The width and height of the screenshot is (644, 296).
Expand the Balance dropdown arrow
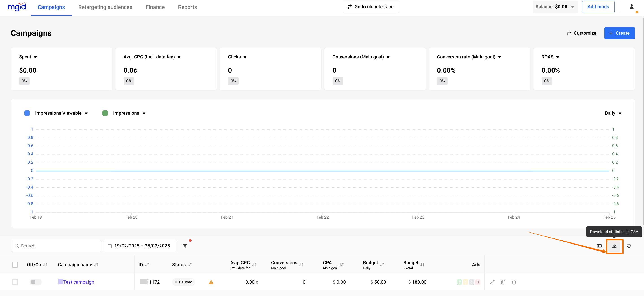[572, 7]
